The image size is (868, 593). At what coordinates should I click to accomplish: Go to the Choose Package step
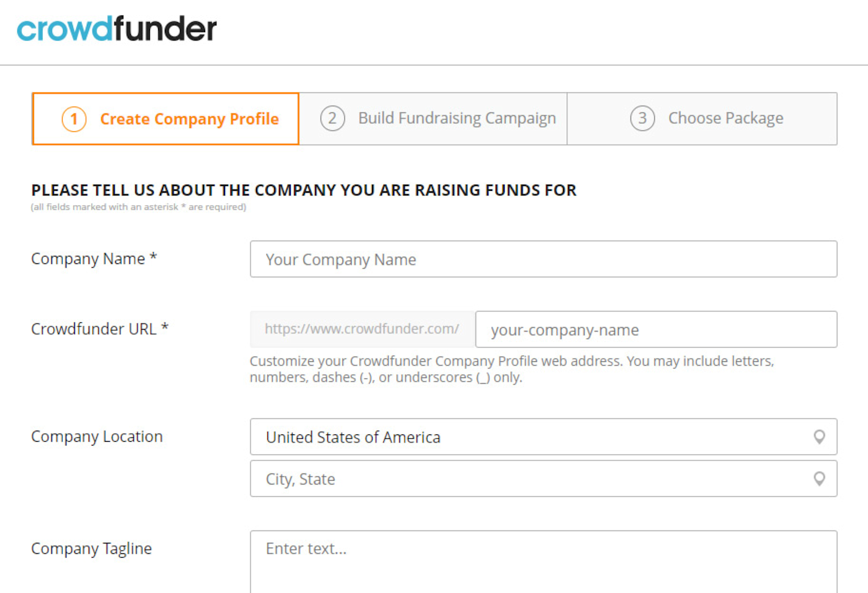702,119
